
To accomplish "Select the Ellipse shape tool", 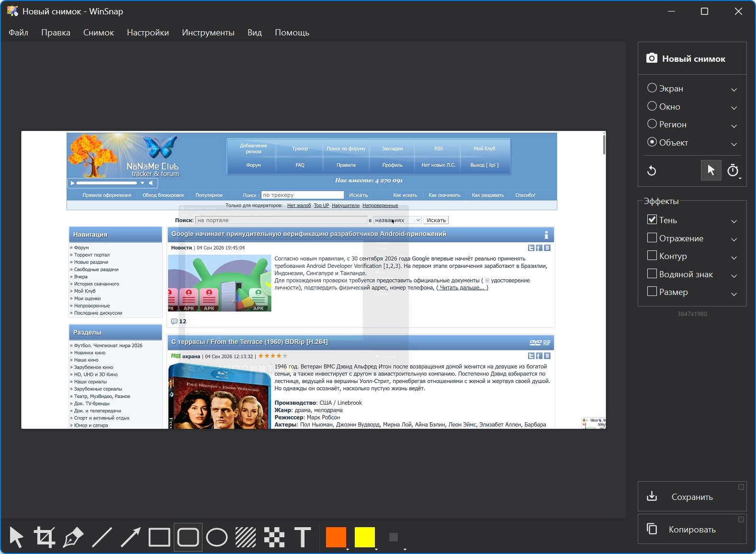I will (217, 537).
